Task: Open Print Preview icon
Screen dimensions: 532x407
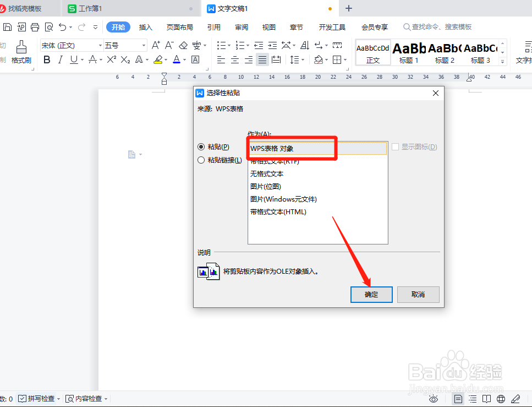Action: (49, 27)
